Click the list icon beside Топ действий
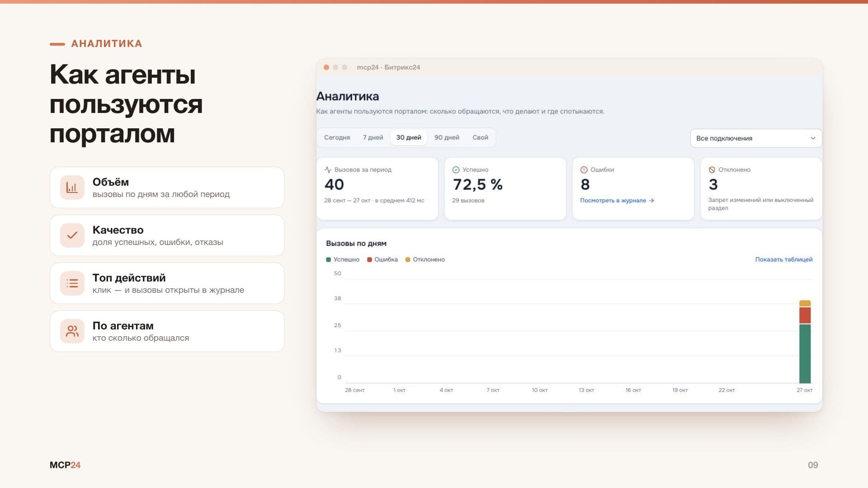The image size is (868, 488). [x=72, y=283]
